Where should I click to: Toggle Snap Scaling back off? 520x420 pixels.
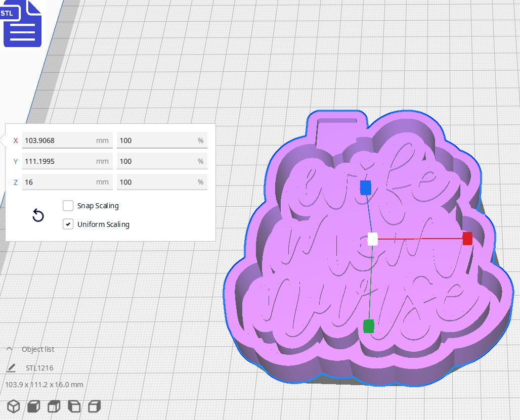(68, 206)
